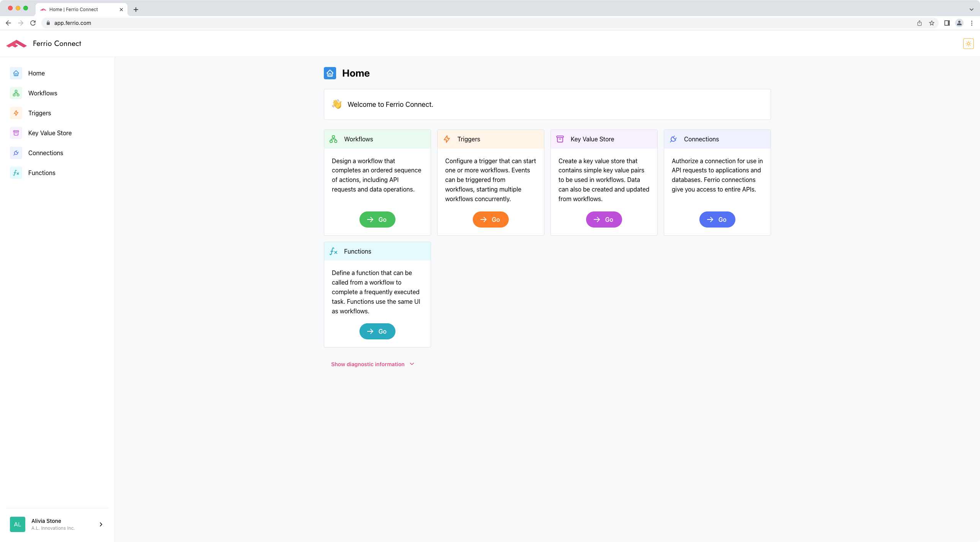Screen dimensions: 980x542
Task: Click the AL avatar at the bottom
Action: [17, 524]
